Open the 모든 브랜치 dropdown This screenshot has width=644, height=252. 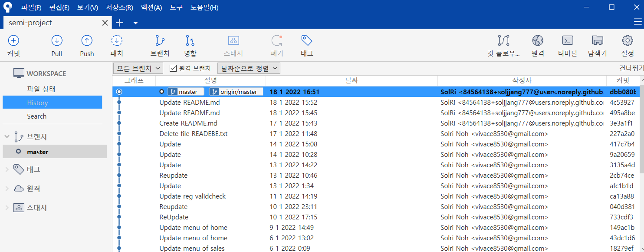[x=138, y=68]
